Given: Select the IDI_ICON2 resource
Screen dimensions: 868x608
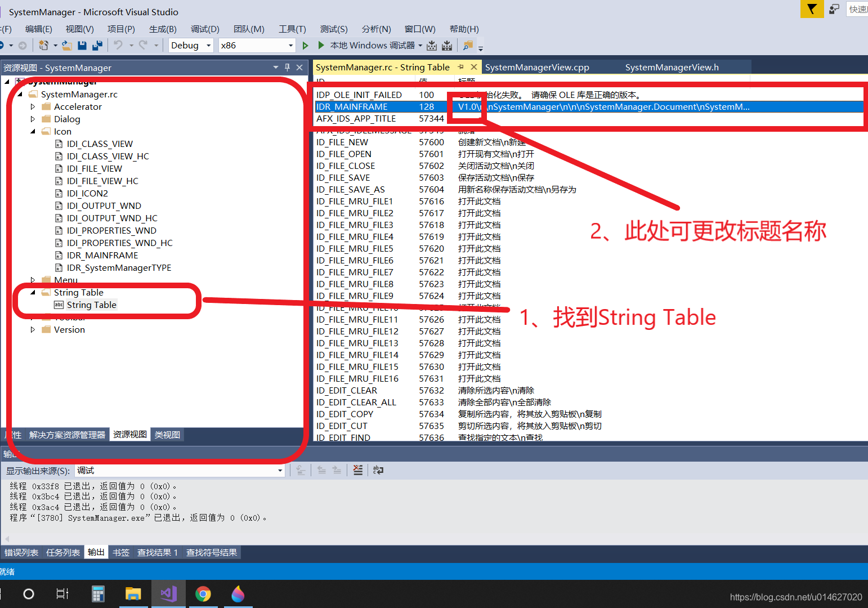Looking at the screenshot, I should click(x=87, y=193).
